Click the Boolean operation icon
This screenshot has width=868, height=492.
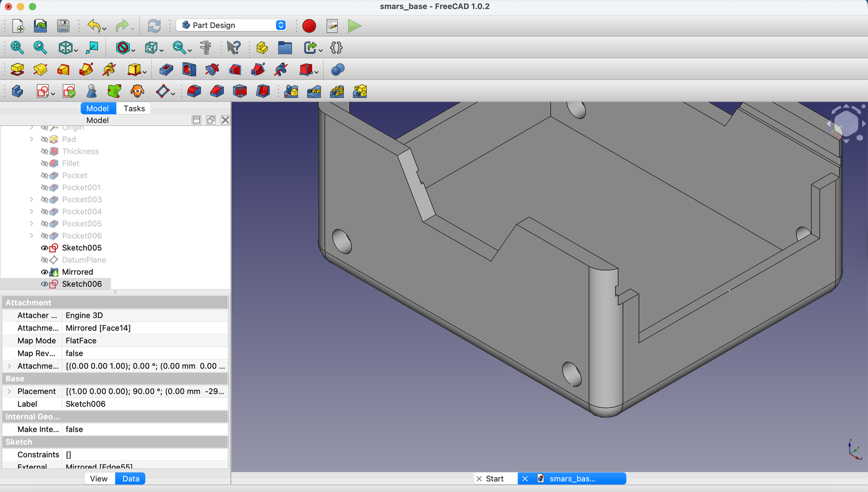338,69
